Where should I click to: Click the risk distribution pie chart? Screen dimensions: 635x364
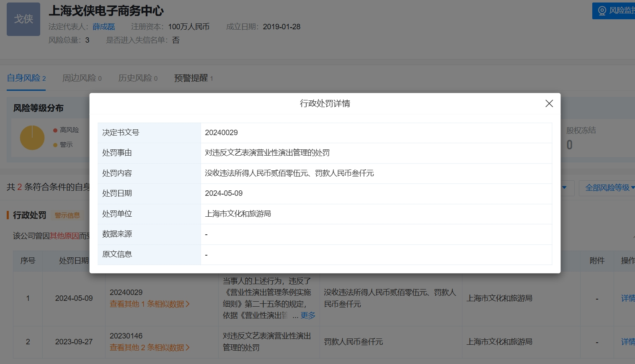pyautogui.click(x=32, y=138)
